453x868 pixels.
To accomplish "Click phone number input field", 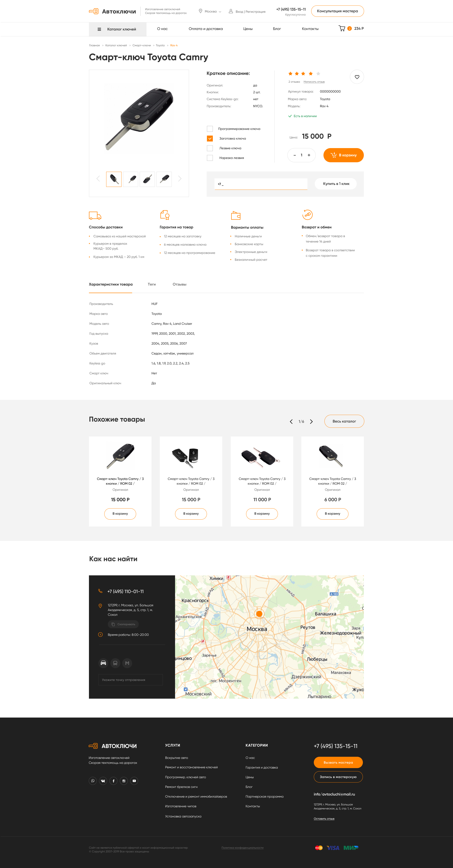I will [x=261, y=184].
